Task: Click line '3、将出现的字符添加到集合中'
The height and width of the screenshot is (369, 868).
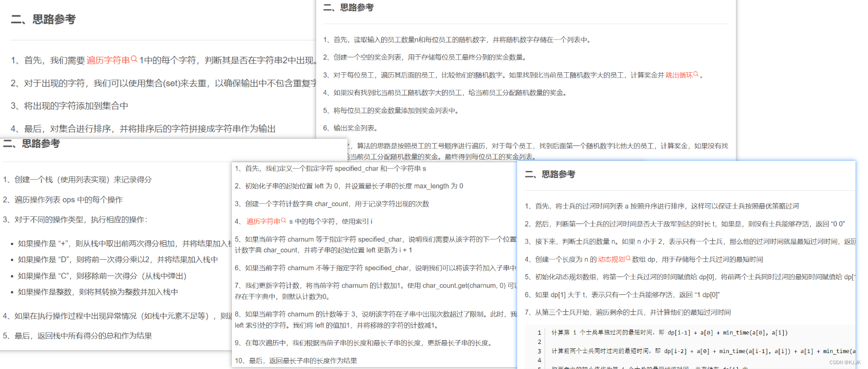Action: (x=69, y=106)
